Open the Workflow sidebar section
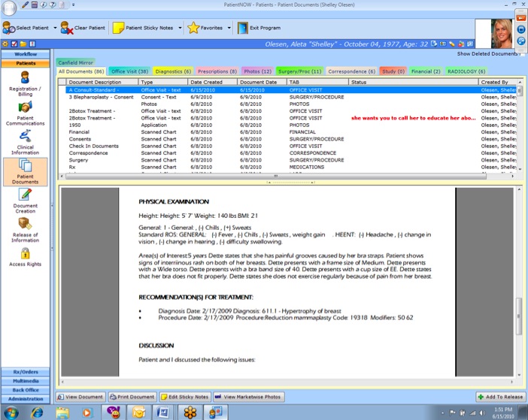This screenshot has height=420, width=528. pos(26,54)
